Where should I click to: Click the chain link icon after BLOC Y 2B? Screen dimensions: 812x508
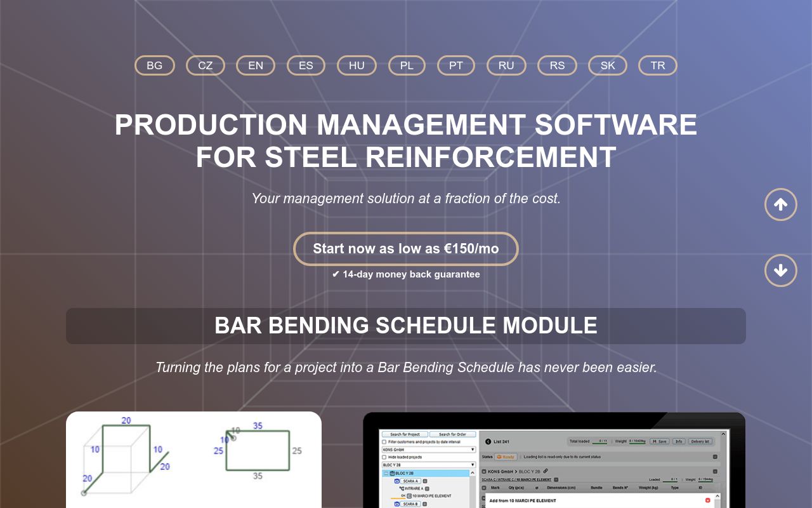coord(546,471)
